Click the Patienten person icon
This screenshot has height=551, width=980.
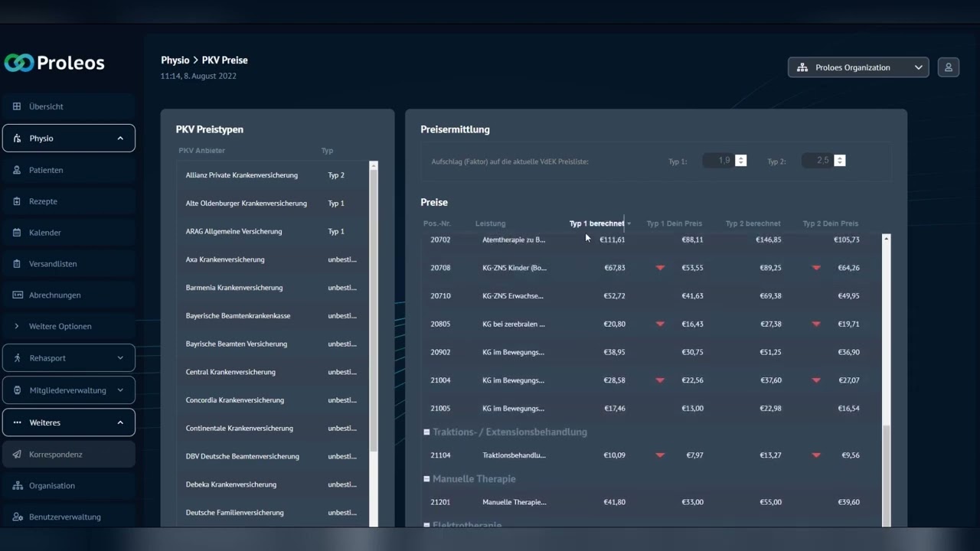[x=17, y=170]
